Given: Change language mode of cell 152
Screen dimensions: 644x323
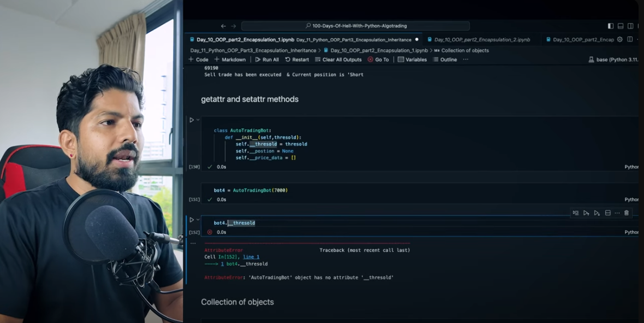Looking at the screenshot, I should (x=631, y=232).
